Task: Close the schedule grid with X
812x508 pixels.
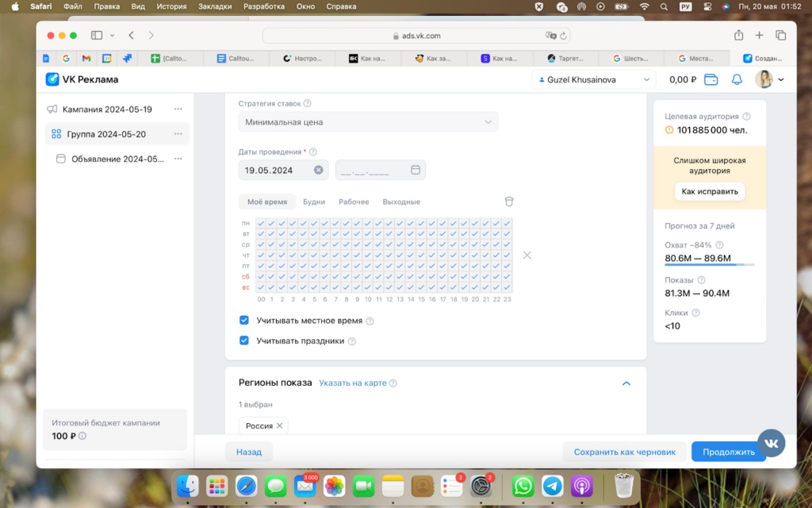Action: [527, 256]
